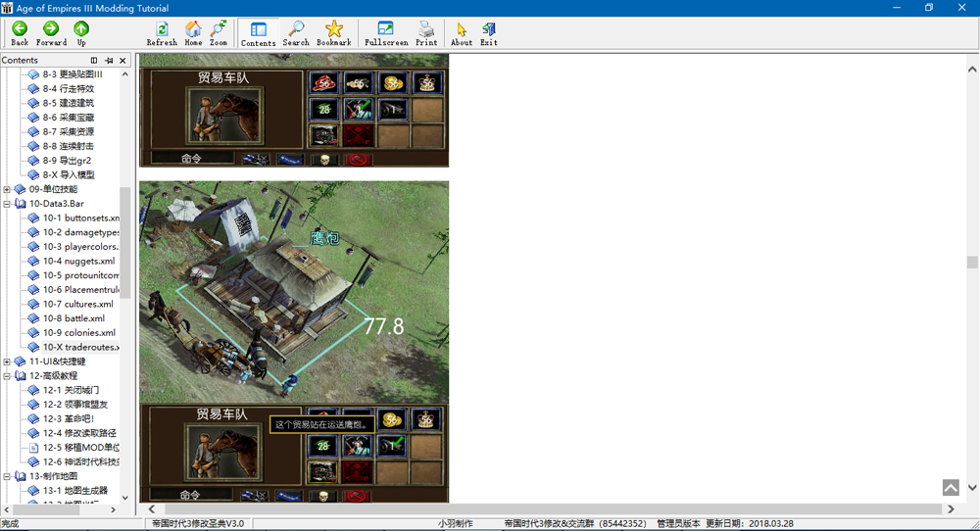The image size is (980, 531).
Task: Select the 09-单位技能 chapter label
Action: point(53,189)
